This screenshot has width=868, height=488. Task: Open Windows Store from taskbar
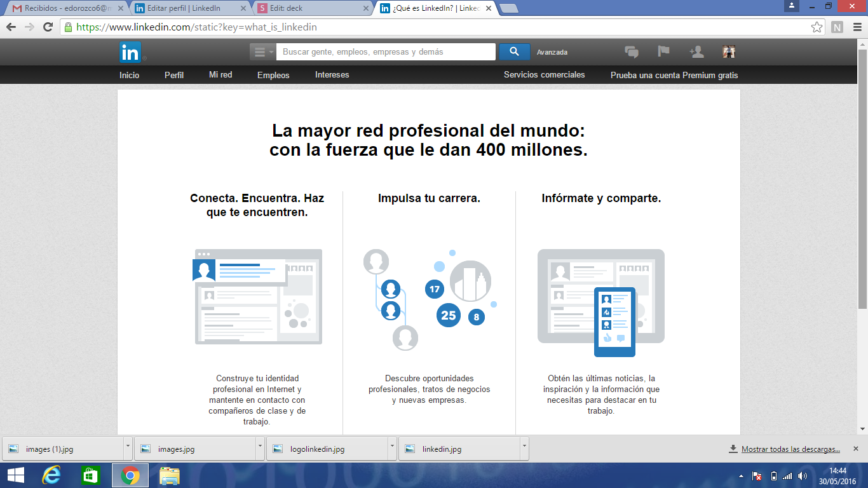(x=91, y=475)
